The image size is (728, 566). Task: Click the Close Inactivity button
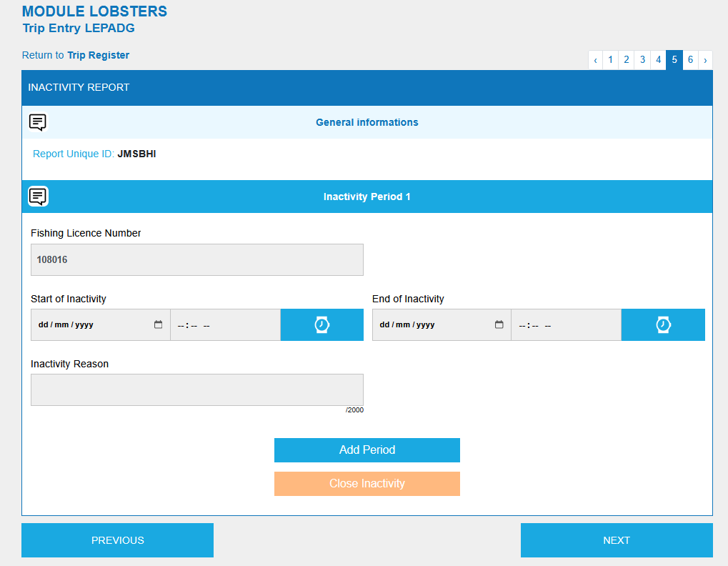click(367, 484)
